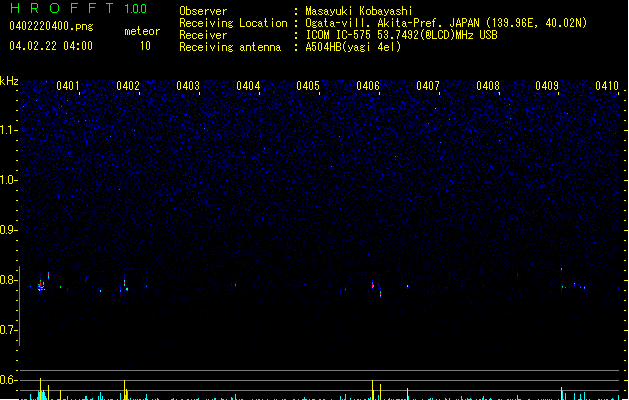
Task: Click the HROFFT 1.0.0 title text
Action: [79, 8]
